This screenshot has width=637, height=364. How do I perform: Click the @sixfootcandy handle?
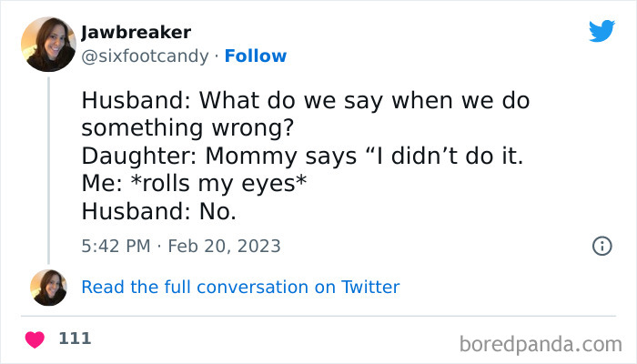click(142, 56)
